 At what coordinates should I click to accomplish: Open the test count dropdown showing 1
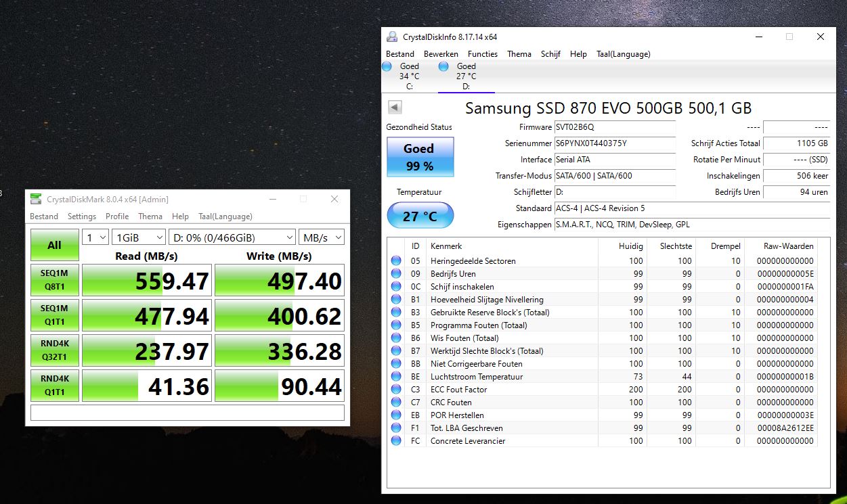pos(95,237)
